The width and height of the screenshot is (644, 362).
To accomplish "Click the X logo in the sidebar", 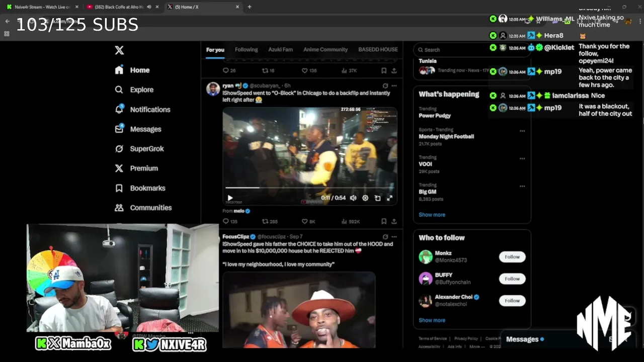I will coord(119,50).
